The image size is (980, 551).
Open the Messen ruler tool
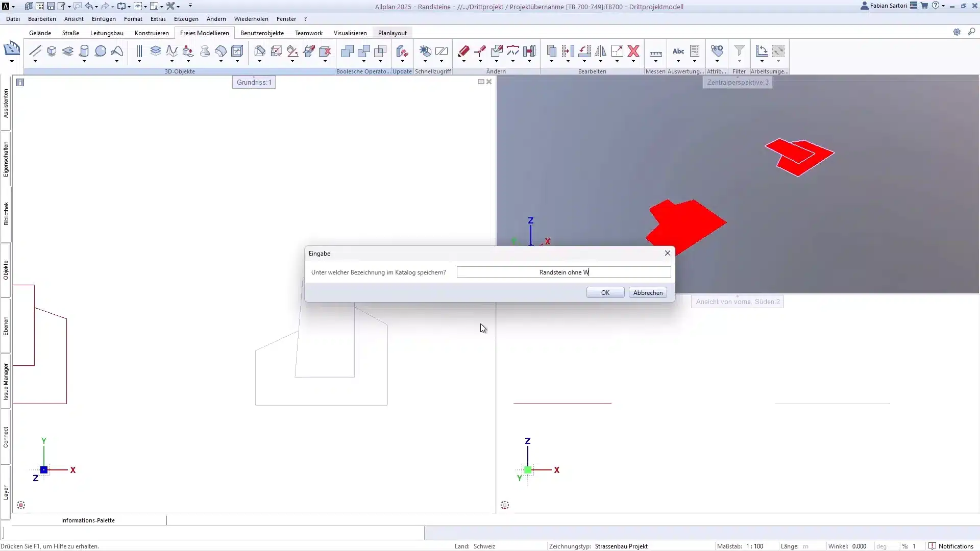coord(656,53)
